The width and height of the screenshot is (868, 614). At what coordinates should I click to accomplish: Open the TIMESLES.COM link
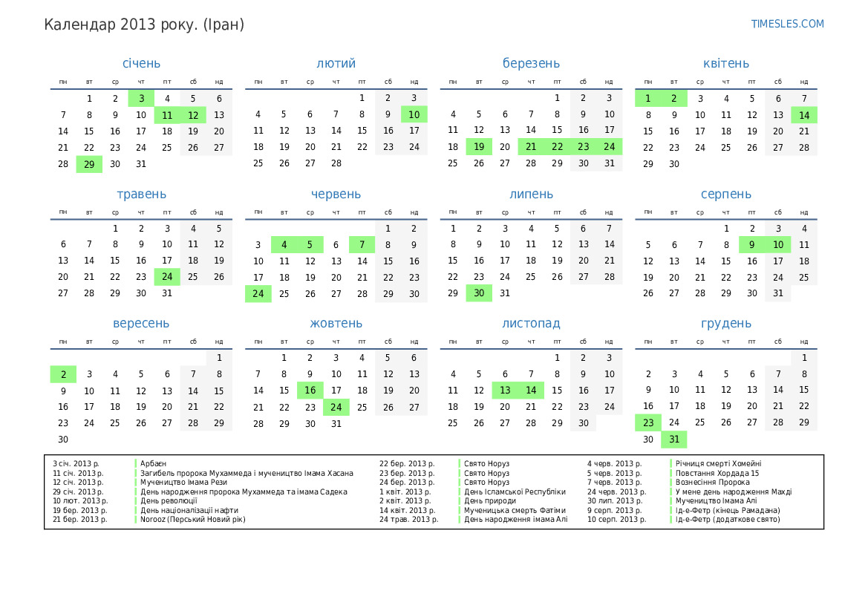pyautogui.click(x=787, y=24)
